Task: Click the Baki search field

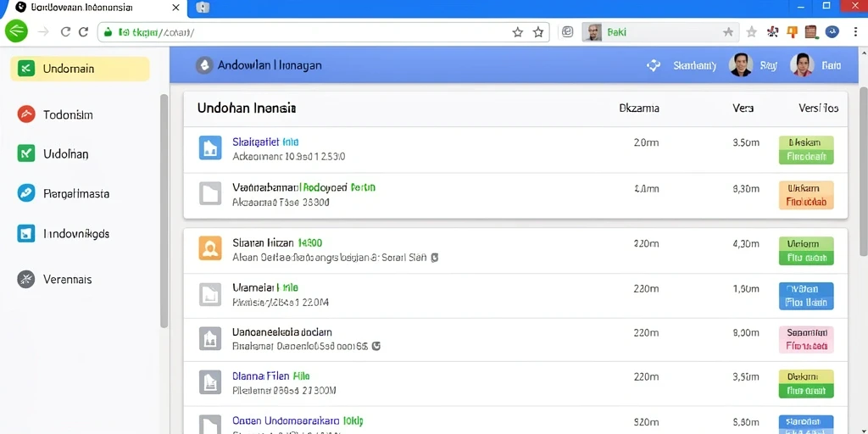Action: tap(660, 32)
